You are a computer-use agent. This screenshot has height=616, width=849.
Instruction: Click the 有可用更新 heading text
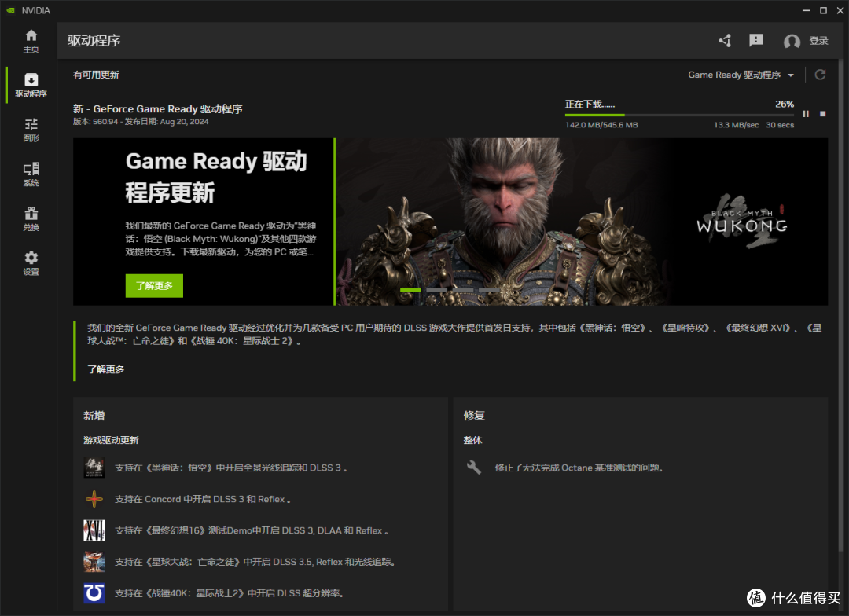[96, 75]
